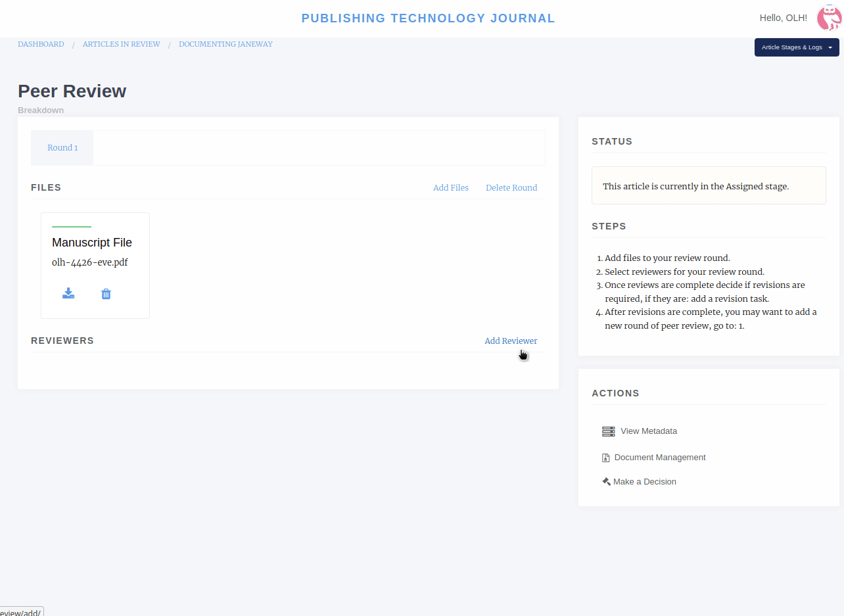Image resolution: width=844 pixels, height=616 pixels.
Task: Click the trash icon on Manuscript File
Action: (x=106, y=294)
